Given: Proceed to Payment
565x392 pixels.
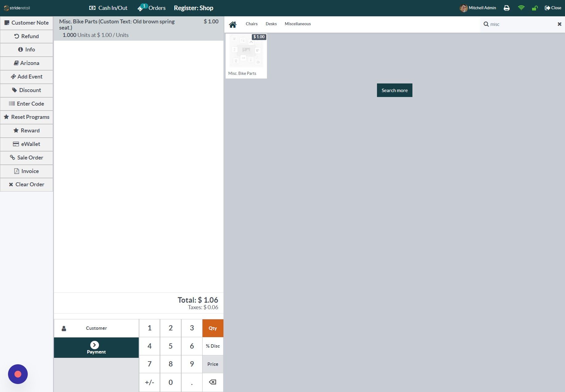Looking at the screenshot, I should pyautogui.click(x=96, y=348).
